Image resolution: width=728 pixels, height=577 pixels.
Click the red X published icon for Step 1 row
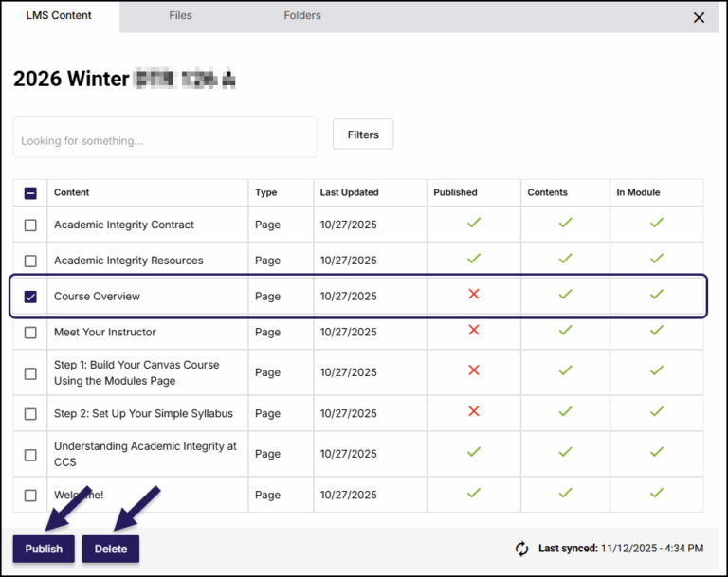click(x=474, y=370)
